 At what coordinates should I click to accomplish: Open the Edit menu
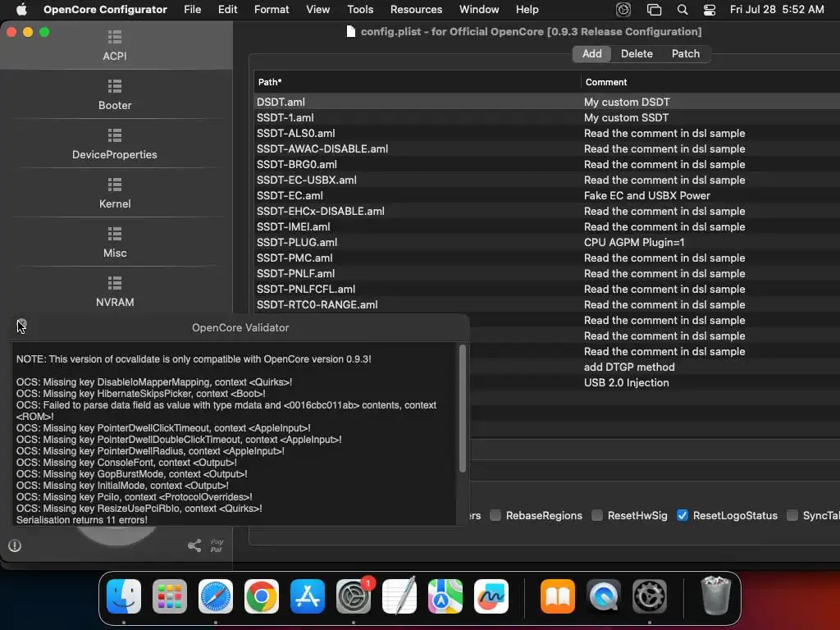pyautogui.click(x=228, y=10)
